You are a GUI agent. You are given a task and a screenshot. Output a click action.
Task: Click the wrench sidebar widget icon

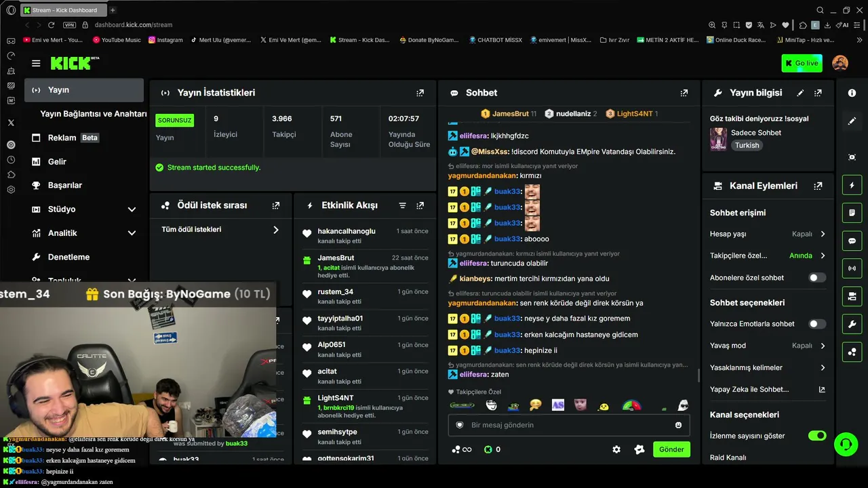pos(852,324)
